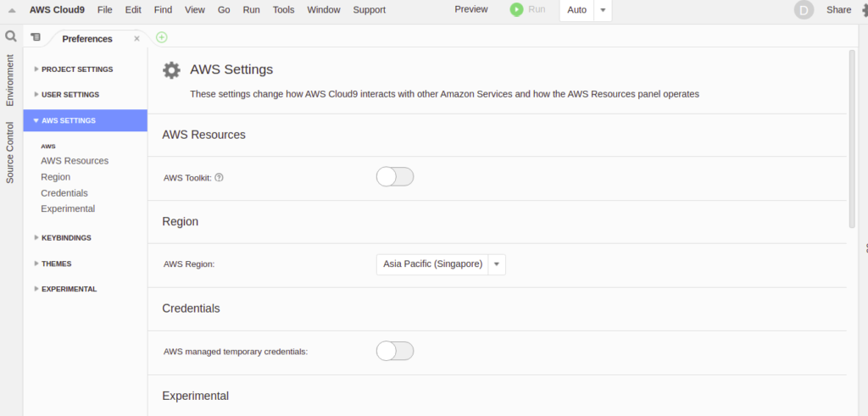Click the Auto runner button
The image size is (868, 416).
point(576,10)
